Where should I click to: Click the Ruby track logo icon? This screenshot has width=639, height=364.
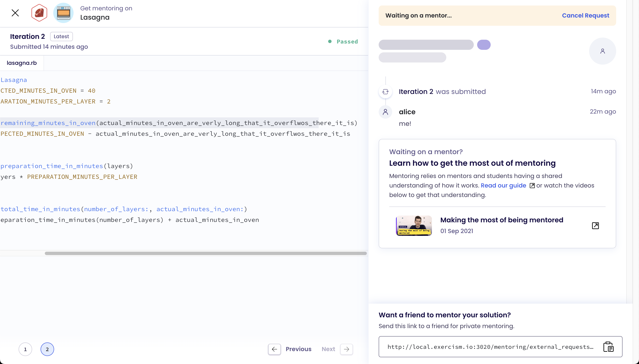pos(39,13)
